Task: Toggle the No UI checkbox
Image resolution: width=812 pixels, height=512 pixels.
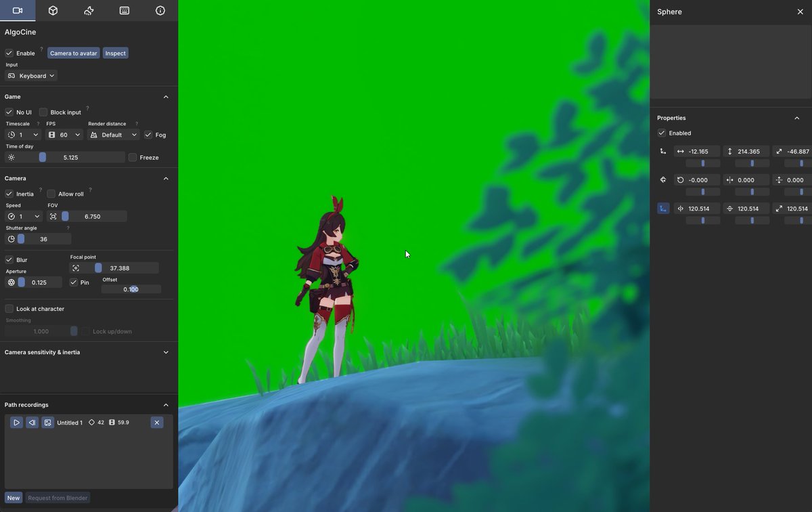Action: tap(9, 112)
